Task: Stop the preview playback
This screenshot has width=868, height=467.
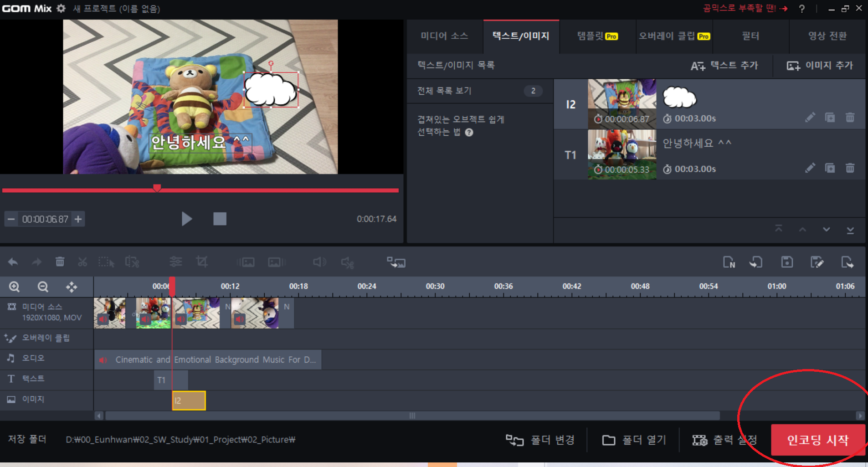Action: pos(220,219)
